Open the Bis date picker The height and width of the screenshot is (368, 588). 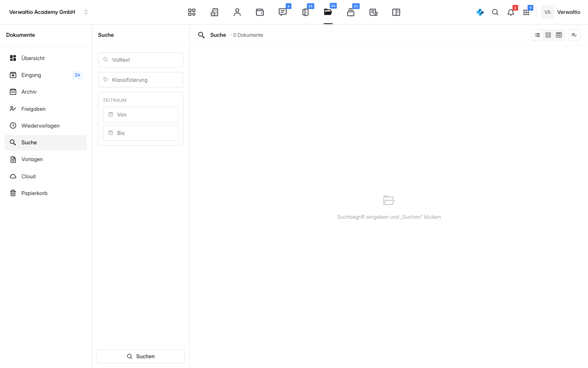tap(140, 133)
